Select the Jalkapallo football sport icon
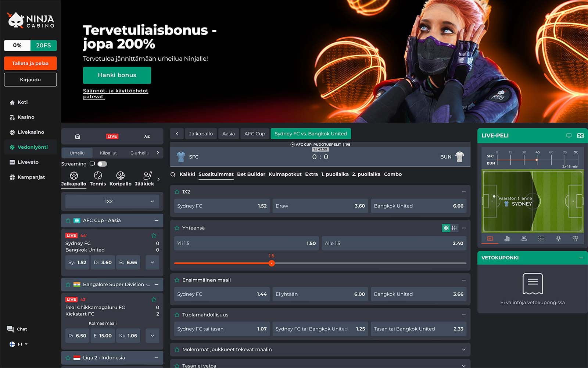The width and height of the screenshot is (588, 368). [74, 179]
